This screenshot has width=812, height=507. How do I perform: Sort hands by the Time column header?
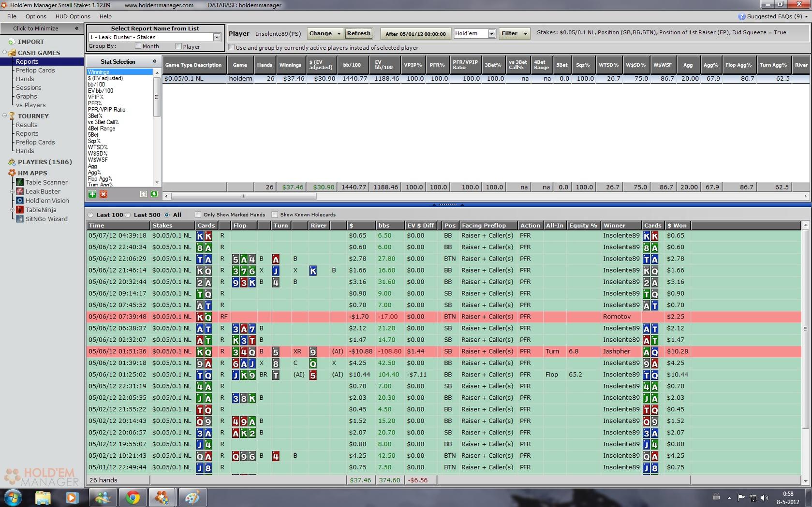coord(118,225)
